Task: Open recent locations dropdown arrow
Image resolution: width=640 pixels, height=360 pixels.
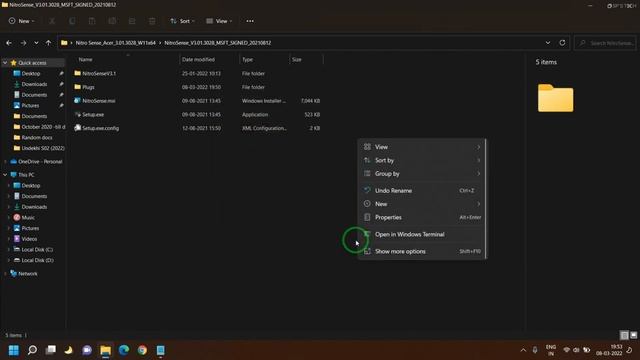Action: point(36,43)
